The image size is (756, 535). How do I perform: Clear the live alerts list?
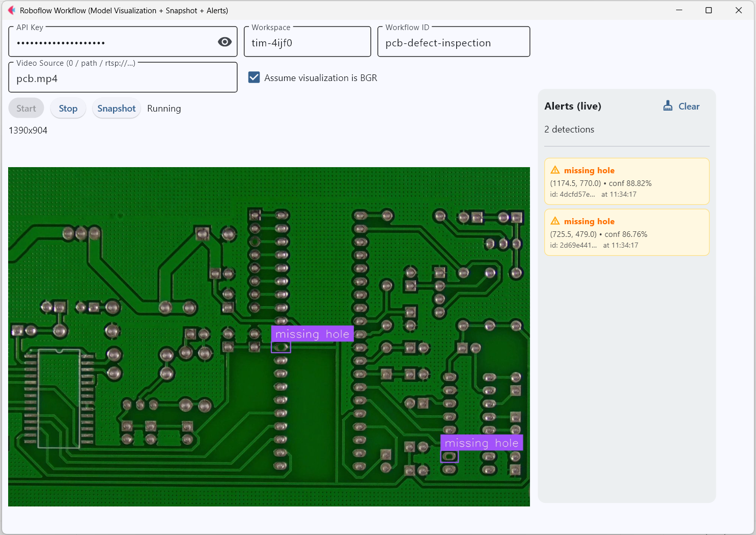pyautogui.click(x=688, y=106)
